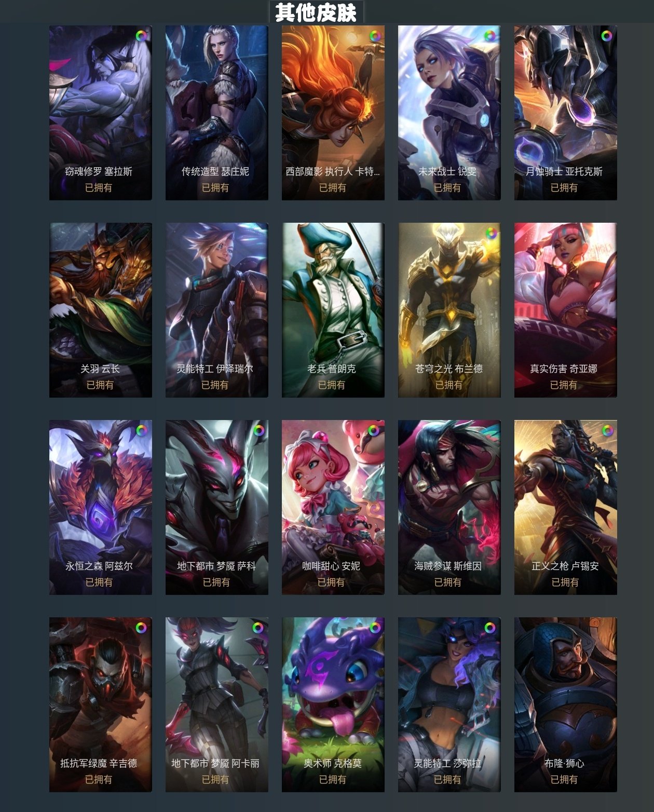654x812 pixels.
Task: Click chroma icon on 地下都市 梦魇 萨科
Action: click(258, 430)
